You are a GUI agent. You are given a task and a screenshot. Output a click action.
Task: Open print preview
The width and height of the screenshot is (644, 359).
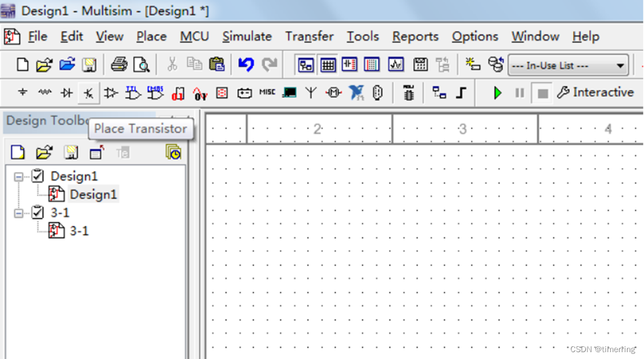[141, 65]
